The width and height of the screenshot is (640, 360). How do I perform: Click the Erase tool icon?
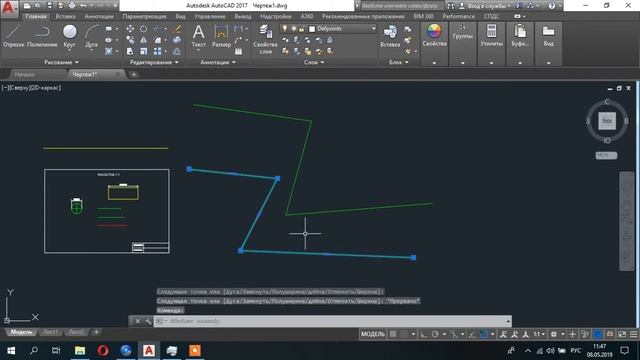pos(177,29)
